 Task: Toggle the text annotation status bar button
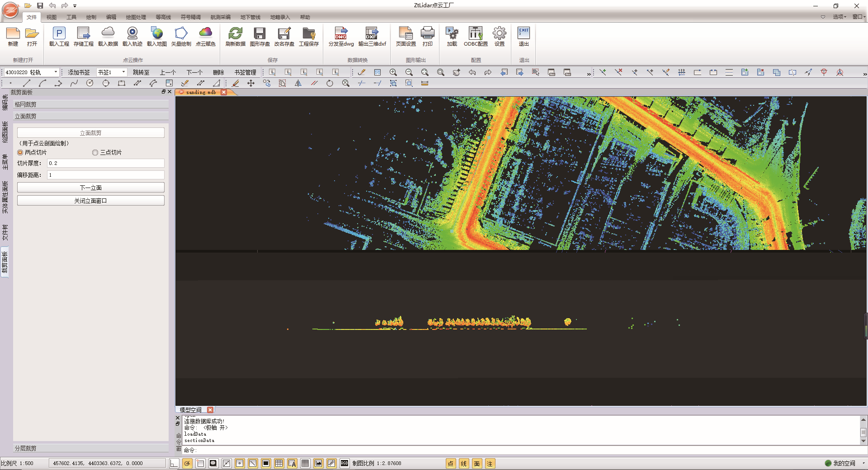(x=292, y=463)
